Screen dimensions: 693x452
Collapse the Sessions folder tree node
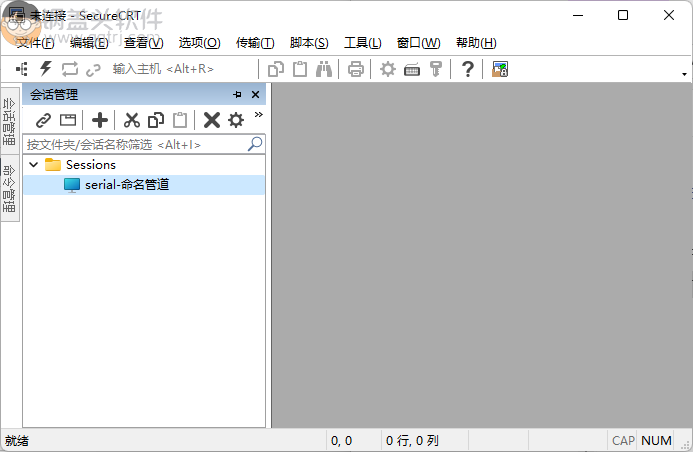click(34, 165)
